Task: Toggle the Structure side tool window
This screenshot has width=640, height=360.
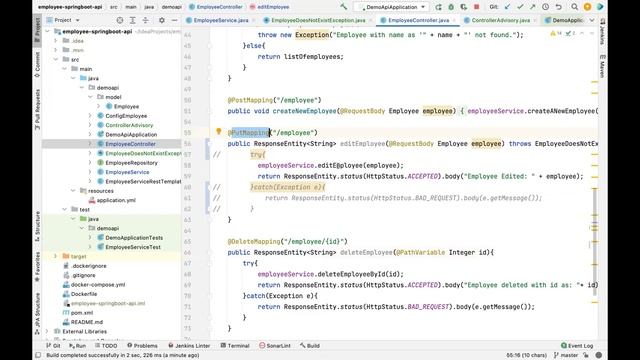Action: 37,226
